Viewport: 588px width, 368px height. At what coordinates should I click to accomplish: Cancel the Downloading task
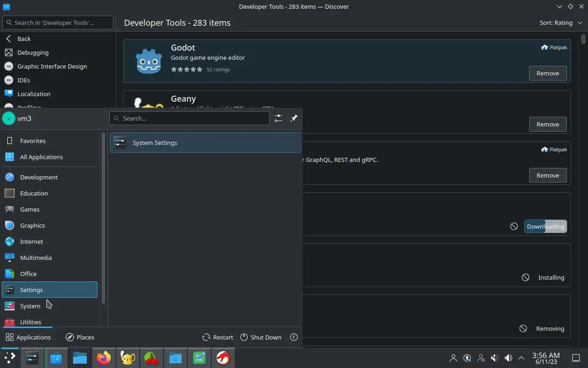[x=514, y=226]
